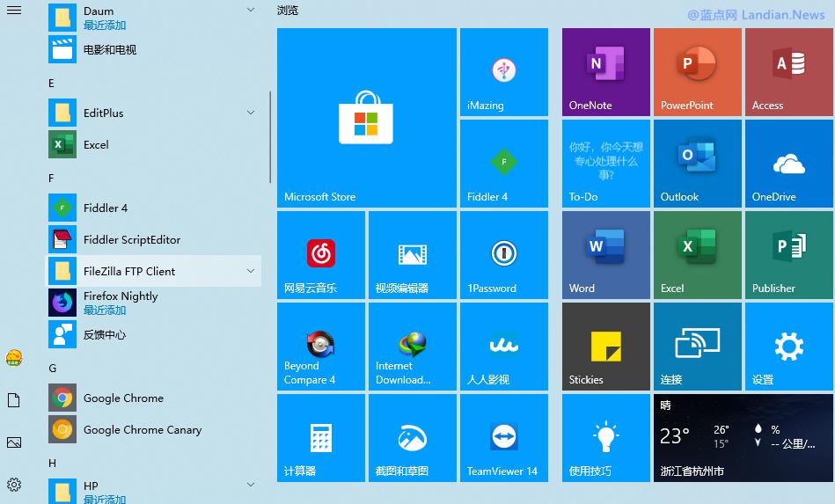Open the 使用技巧 tips tile
Viewport: 835px width, 504px height.
pos(606,438)
